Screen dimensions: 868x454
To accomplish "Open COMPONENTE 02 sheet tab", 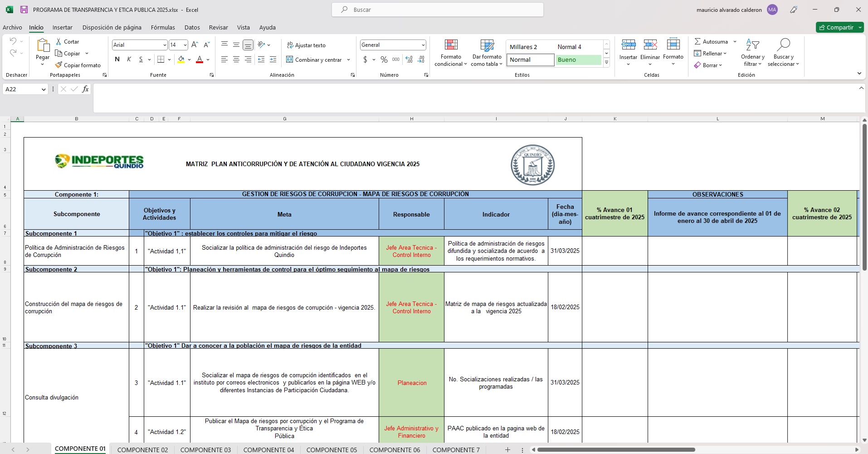I will pyautogui.click(x=142, y=450).
